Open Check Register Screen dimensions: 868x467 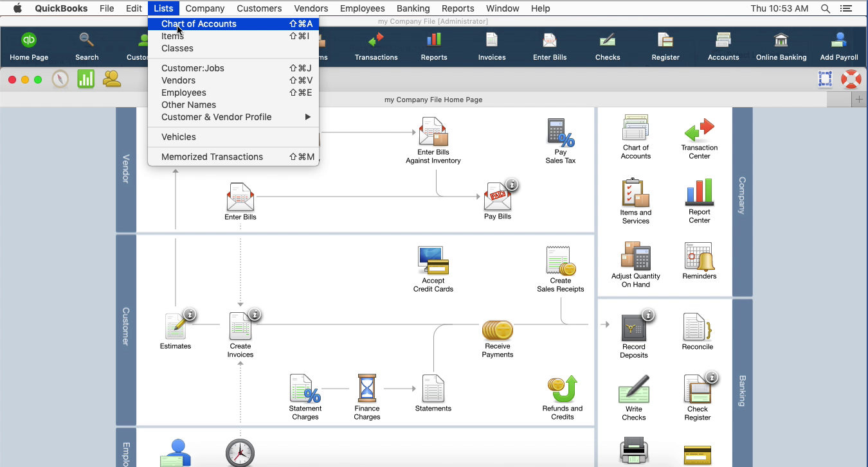point(698,396)
